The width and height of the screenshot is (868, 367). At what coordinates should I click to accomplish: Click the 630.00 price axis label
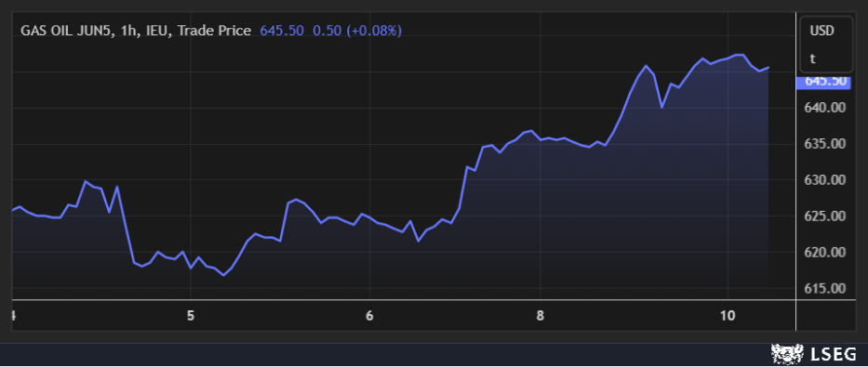click(825, 180)
